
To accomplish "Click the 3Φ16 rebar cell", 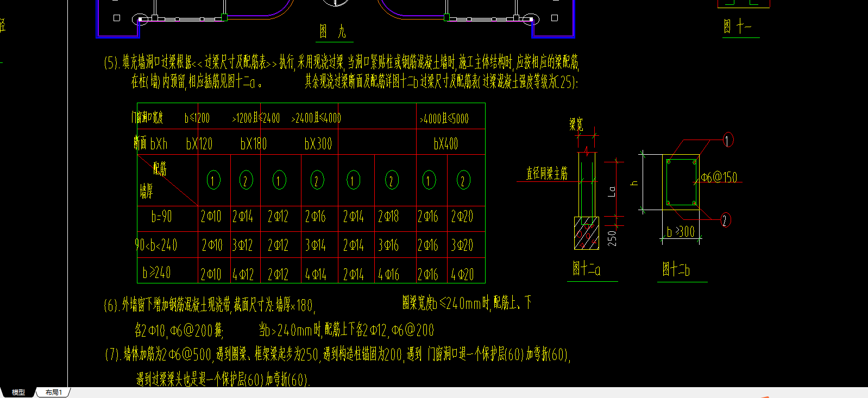I will point(388,245).
